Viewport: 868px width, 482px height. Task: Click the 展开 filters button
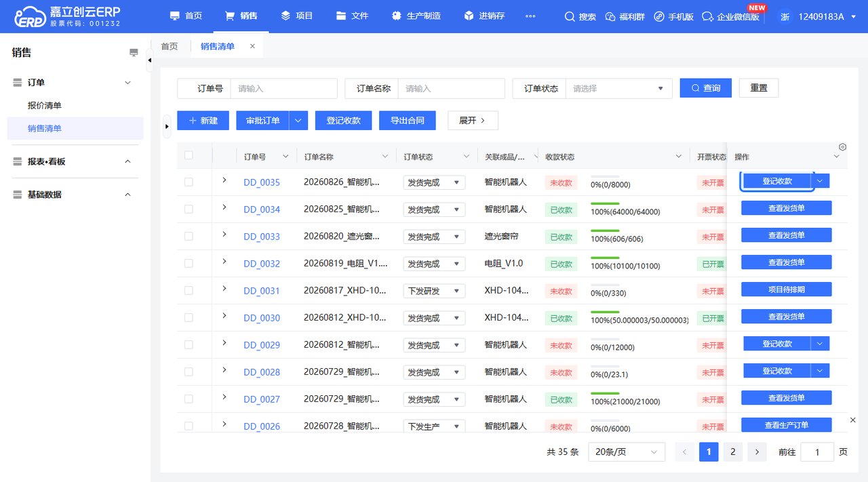point(473,120)
